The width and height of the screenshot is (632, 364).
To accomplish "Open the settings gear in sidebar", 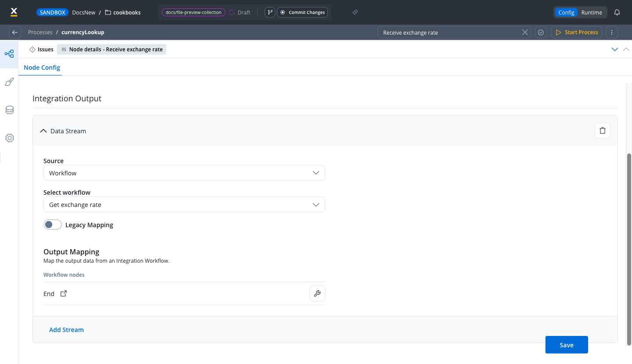I will point(9,138).
